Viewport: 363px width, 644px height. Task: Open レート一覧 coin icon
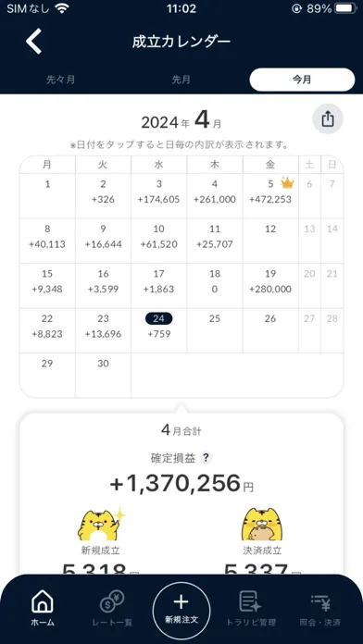click(x=112, y=601)
